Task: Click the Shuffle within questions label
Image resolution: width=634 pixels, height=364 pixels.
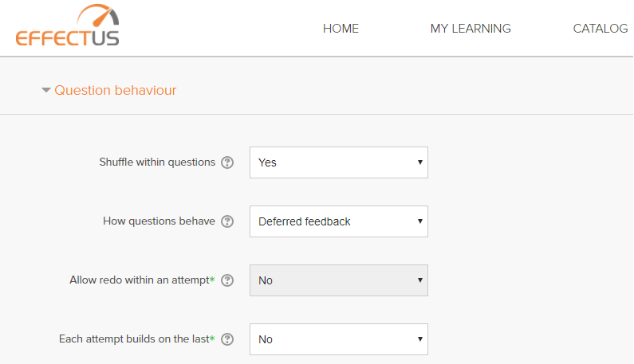Action: [157, 162]
